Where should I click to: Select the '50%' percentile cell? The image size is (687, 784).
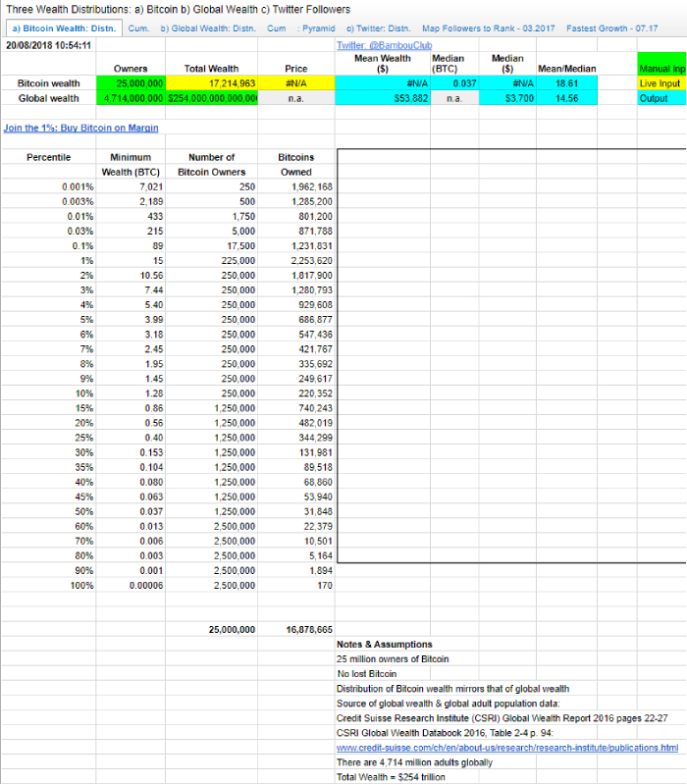tap(48, 512)
